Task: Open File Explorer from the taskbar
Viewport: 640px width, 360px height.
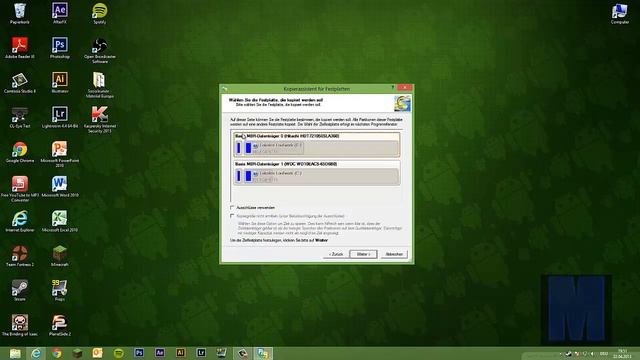Action: [x=15, y=353]
